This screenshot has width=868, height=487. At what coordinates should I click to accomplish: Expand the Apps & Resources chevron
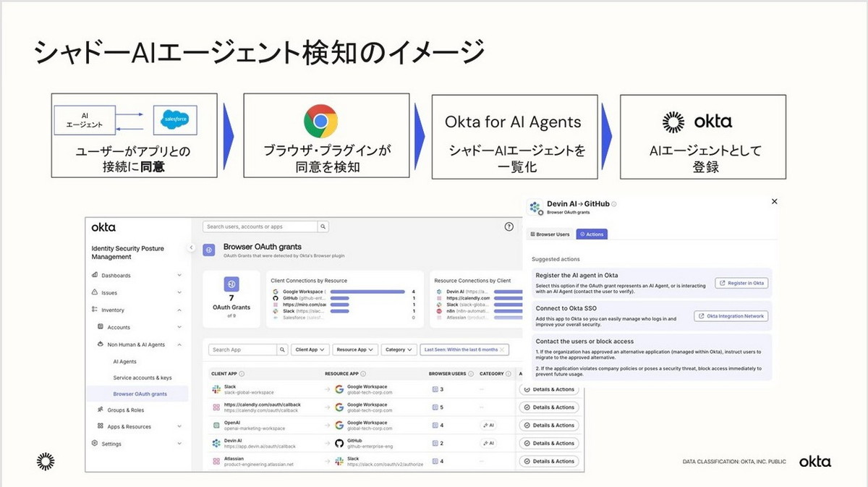pyautogui.click(x=179, y=426)
